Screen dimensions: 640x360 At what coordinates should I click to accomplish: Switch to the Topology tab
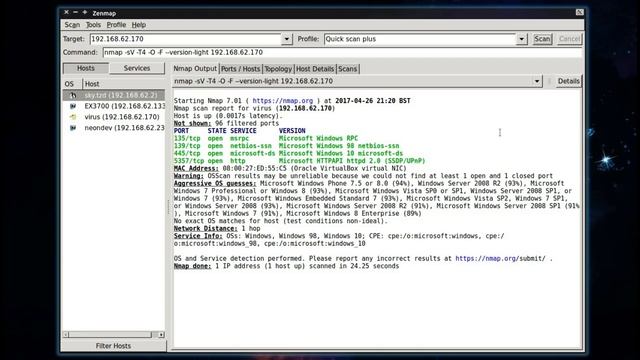[x=278, y=69]
